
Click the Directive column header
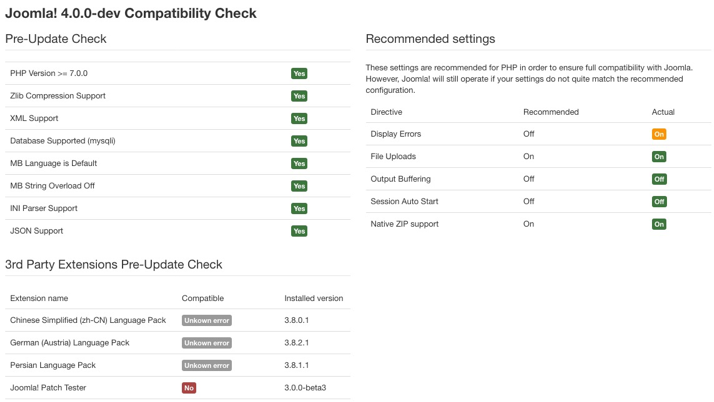click(x=386, y=112)
